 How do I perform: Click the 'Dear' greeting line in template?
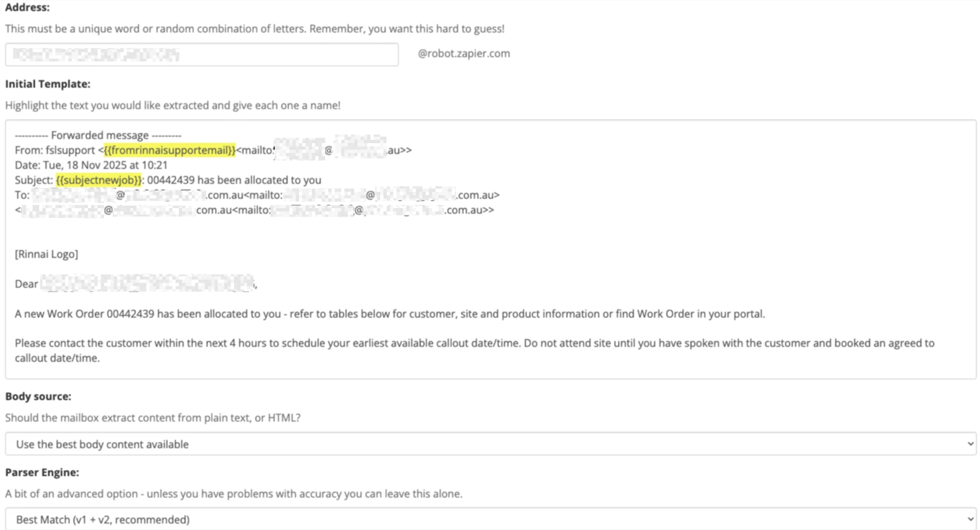click(27, 284)
